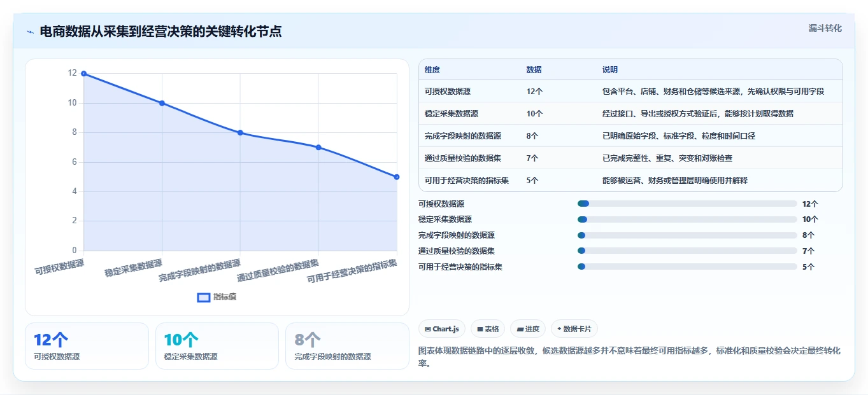Image resolution: width=868 pixels, height=395 pixels.
Task: Click the 通过质量校验的数据集 progress bar
Action: pos(687,251)
